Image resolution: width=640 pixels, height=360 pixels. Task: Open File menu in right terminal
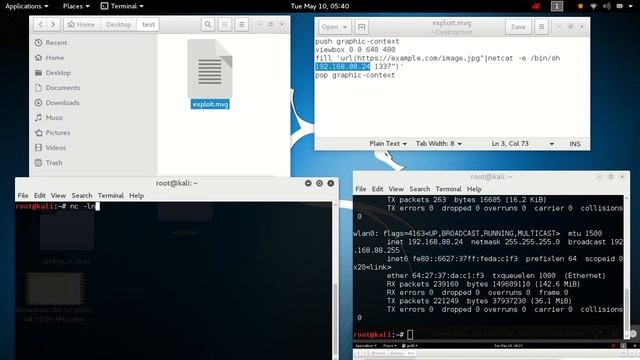(361, 189)
